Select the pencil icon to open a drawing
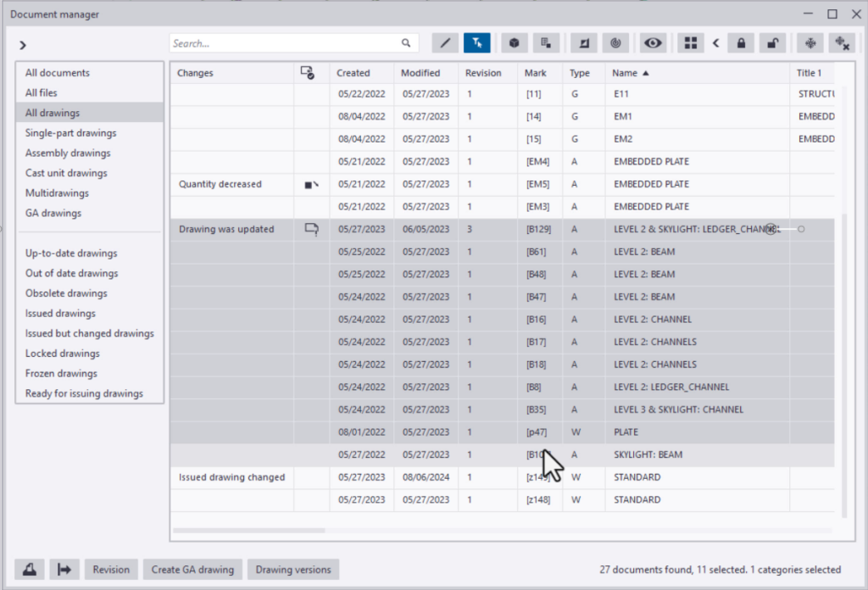This screenshot has width=868, height=590. tap(445, 42)
